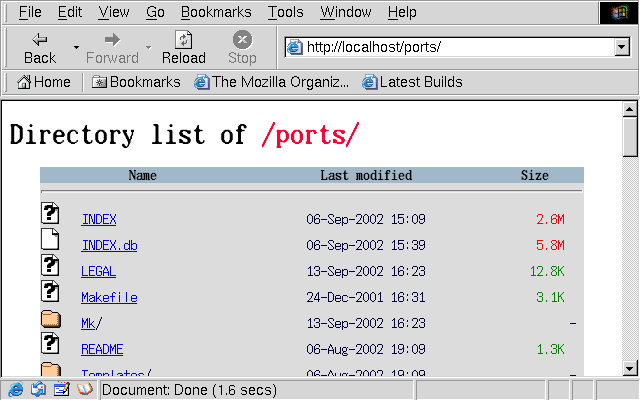Image resolution: width=640 pixels, height=400 pixels.
Task: Open the Help menu
Action: [402, 12]
